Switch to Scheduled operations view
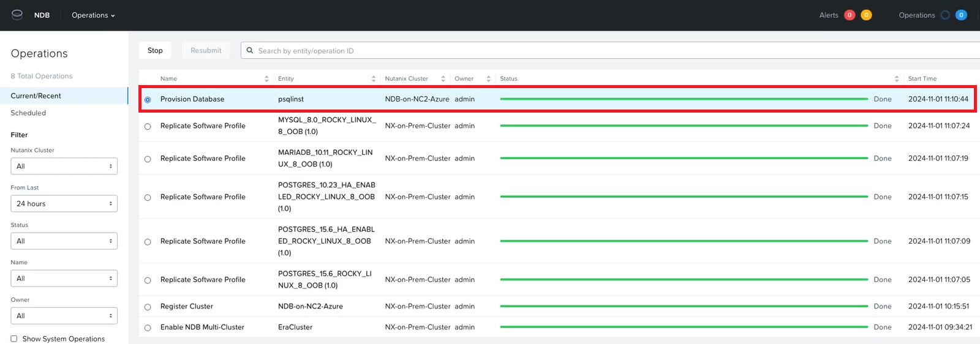Screen dimensions: 980x344 point(28,113)
